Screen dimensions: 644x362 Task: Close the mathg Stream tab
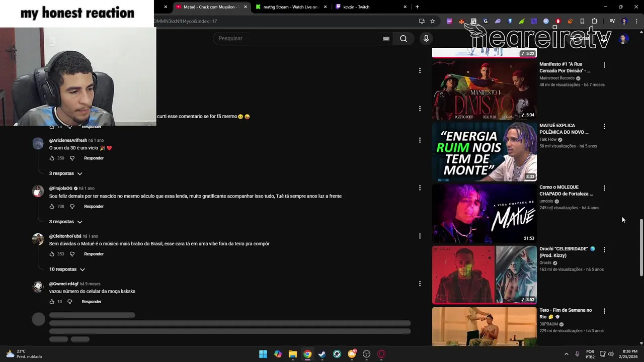(325, 7)
